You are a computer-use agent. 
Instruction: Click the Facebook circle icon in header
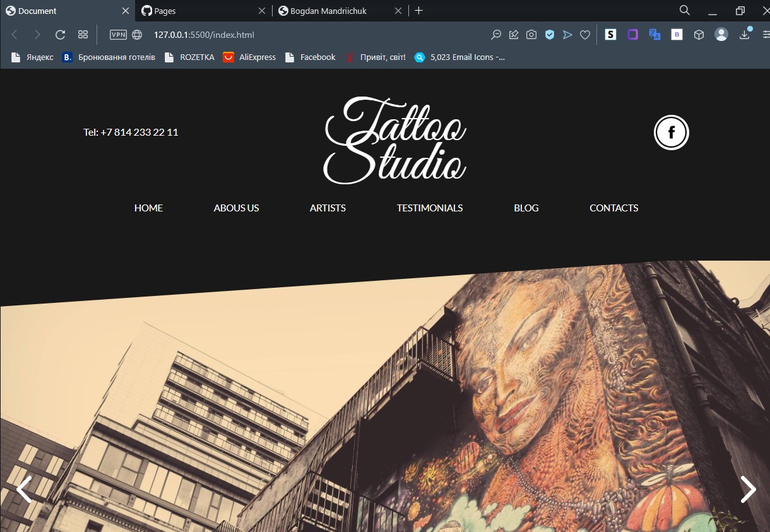click(671, 133)
